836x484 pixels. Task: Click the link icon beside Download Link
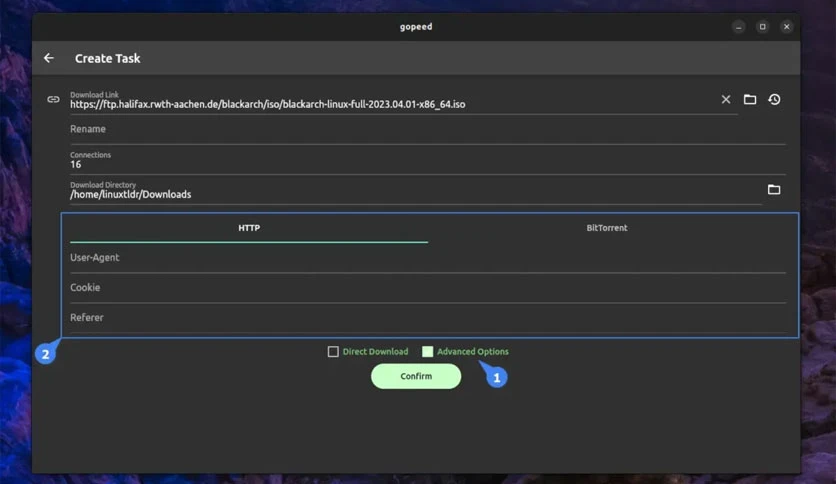pyautogui.click(x=53, y=99)
